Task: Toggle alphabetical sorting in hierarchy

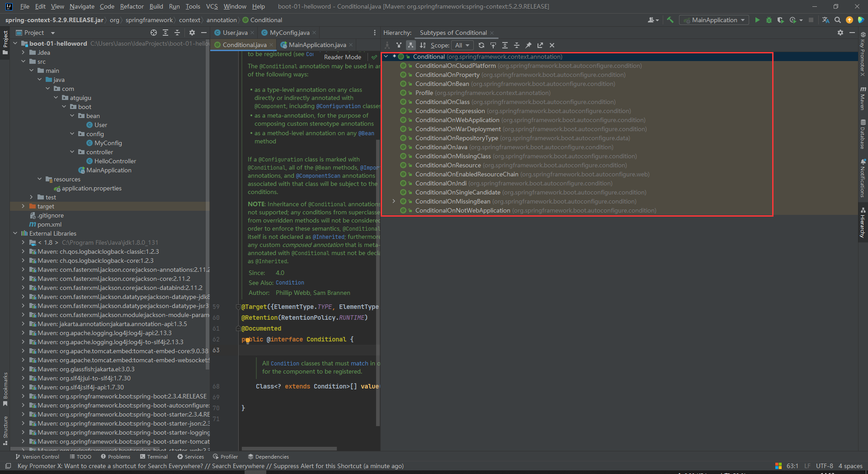Action: coord(422,45)
